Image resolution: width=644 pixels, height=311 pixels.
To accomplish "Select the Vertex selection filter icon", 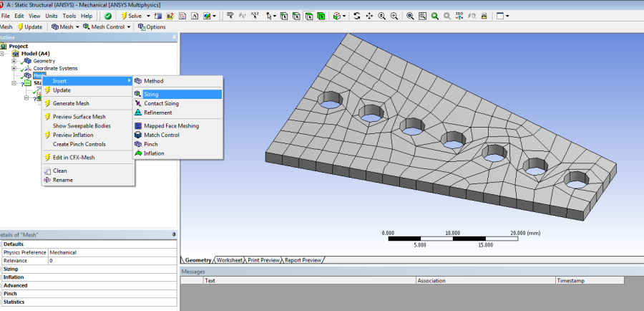I will pyautogui.click(x=284, y=16).
